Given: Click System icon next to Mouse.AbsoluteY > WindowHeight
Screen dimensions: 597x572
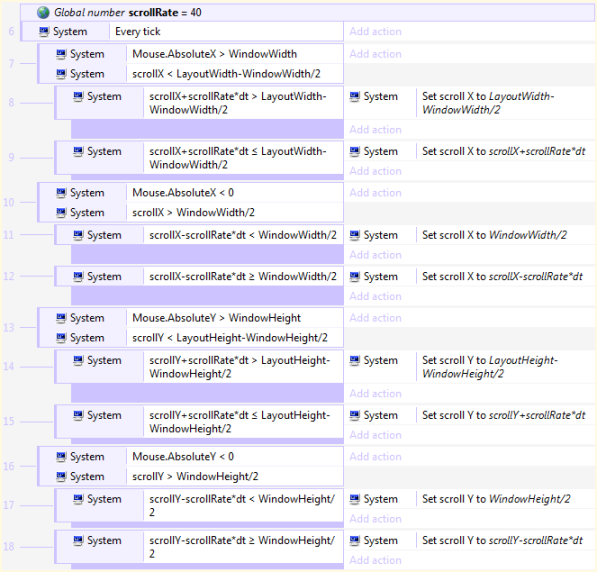Looking at the screenshot, I should (x=61, y=318).
